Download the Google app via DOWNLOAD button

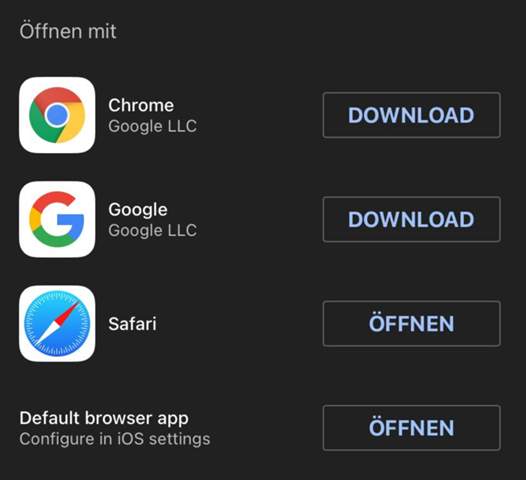coord(412,219)
